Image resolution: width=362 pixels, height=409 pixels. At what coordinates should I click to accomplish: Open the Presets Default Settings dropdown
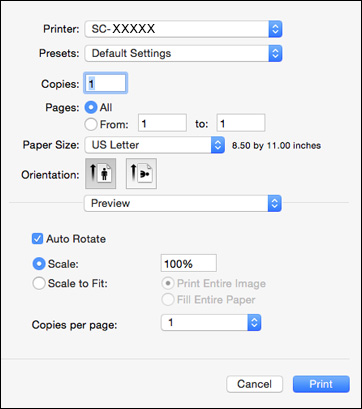pyautogui.click(x=183, y=53)
